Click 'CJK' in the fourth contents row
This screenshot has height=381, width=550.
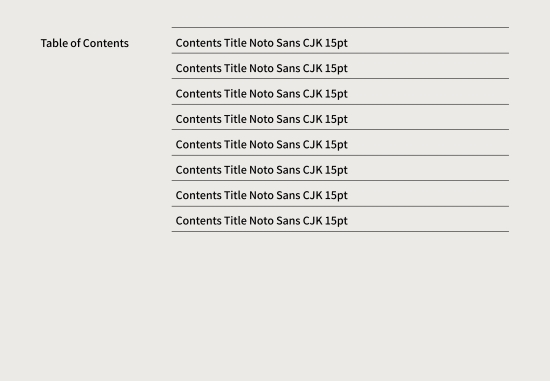pos(312,119)
